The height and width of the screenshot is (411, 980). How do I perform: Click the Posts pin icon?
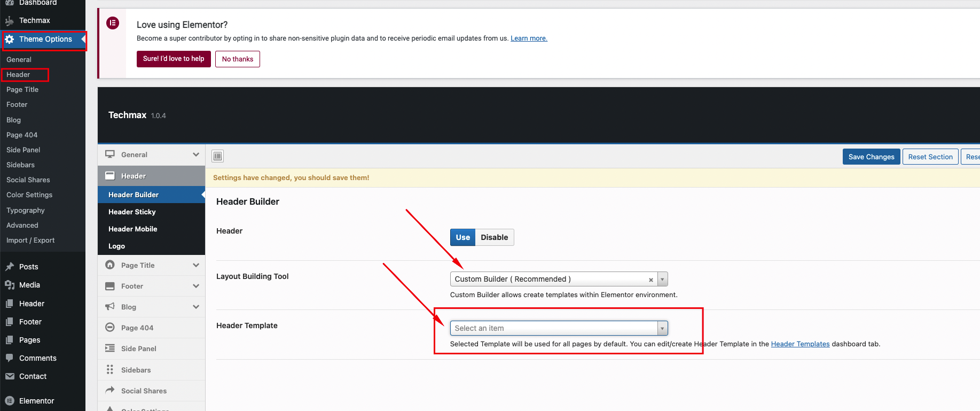click(x=10, y=267)
